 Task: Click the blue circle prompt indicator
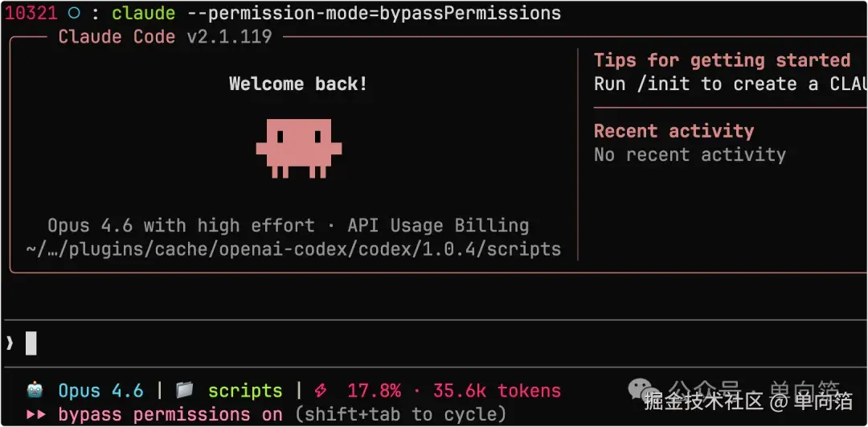pyautogui.click(x=74, y=13)
